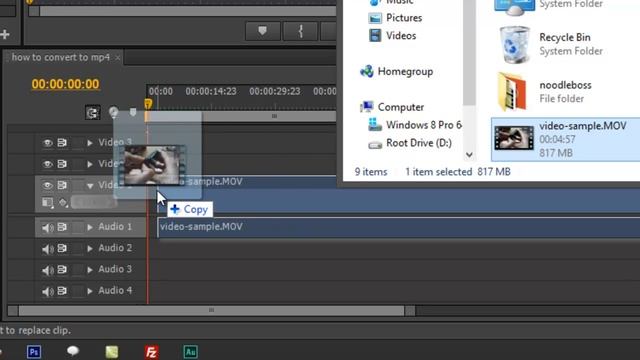
Task: Click the marker icon beside the timeline snap
Action: pos(113,112)
